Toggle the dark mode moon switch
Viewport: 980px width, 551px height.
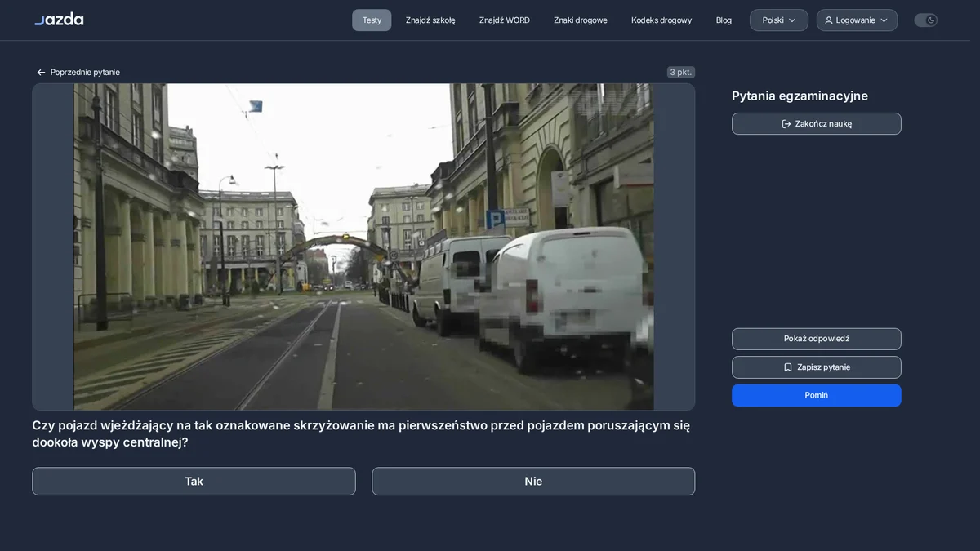925,20
